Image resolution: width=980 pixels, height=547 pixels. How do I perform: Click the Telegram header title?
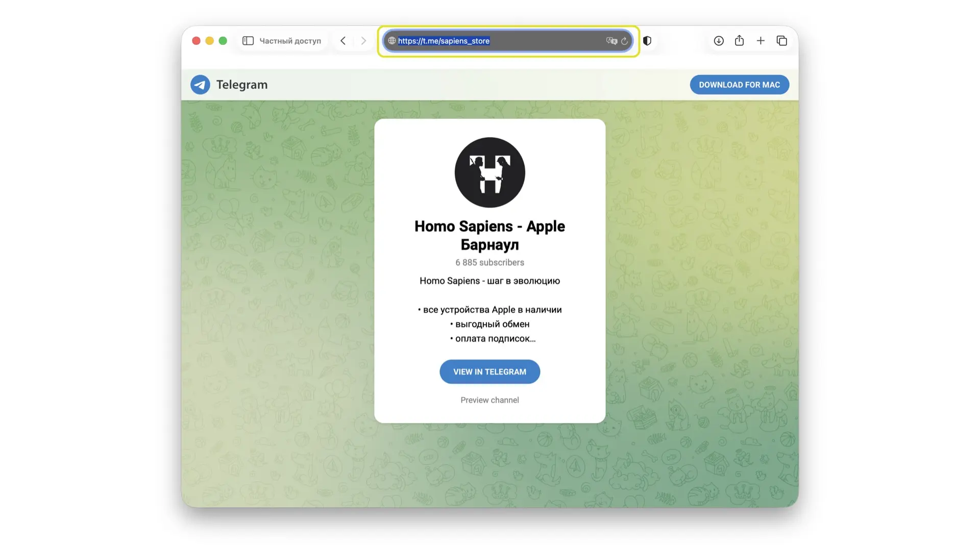(242, 85)
